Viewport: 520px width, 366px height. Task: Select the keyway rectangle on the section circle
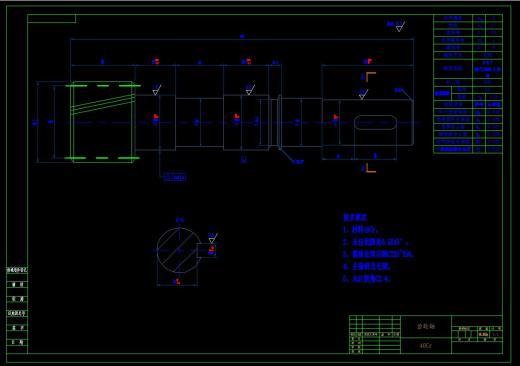206,250
